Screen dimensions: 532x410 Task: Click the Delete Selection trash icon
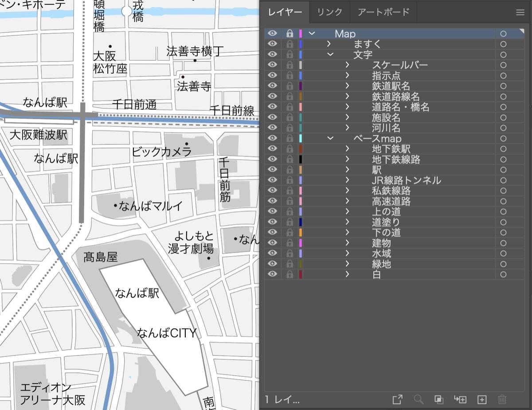[502, 399]
